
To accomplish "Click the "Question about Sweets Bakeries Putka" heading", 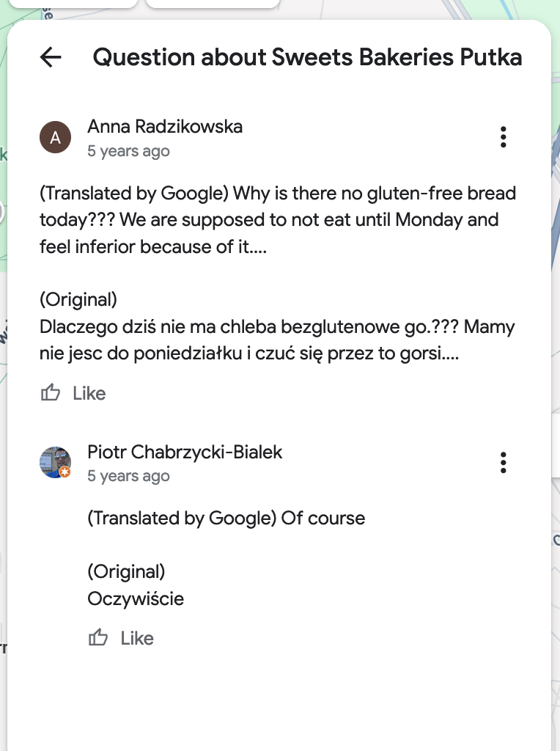I will click(307, 57).
